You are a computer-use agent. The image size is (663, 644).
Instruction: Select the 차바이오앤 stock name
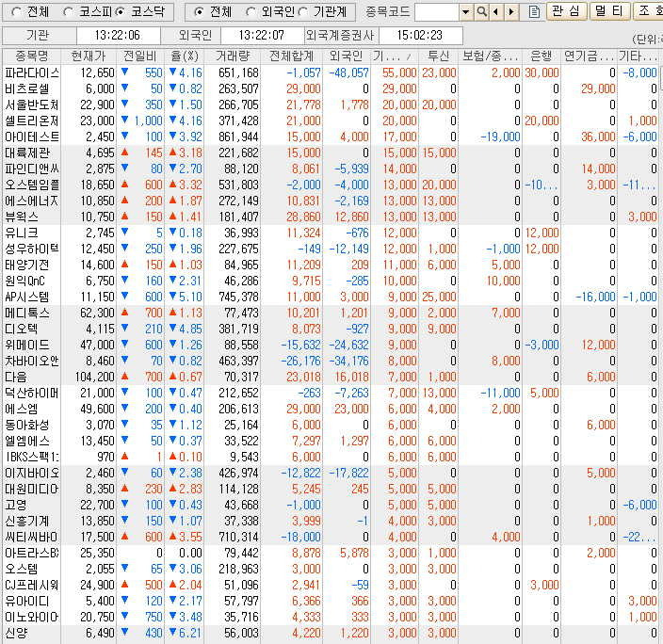point(32,362)
